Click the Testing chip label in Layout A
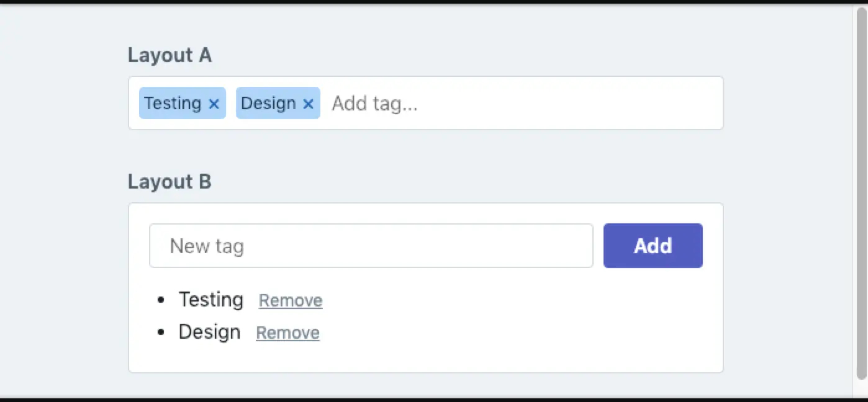 pyautogui.click(x=173, y=103)
